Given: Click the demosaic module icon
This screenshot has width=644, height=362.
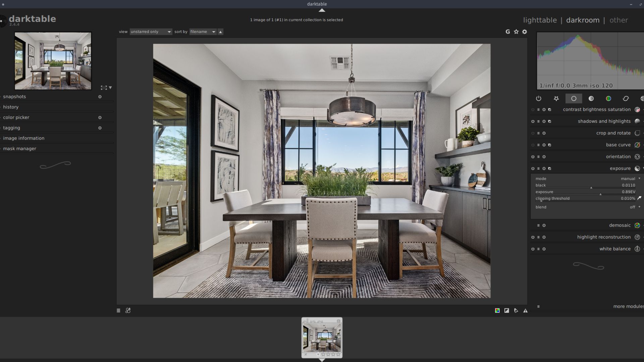Looking at the screenshot, I should [x=637, y=226].
